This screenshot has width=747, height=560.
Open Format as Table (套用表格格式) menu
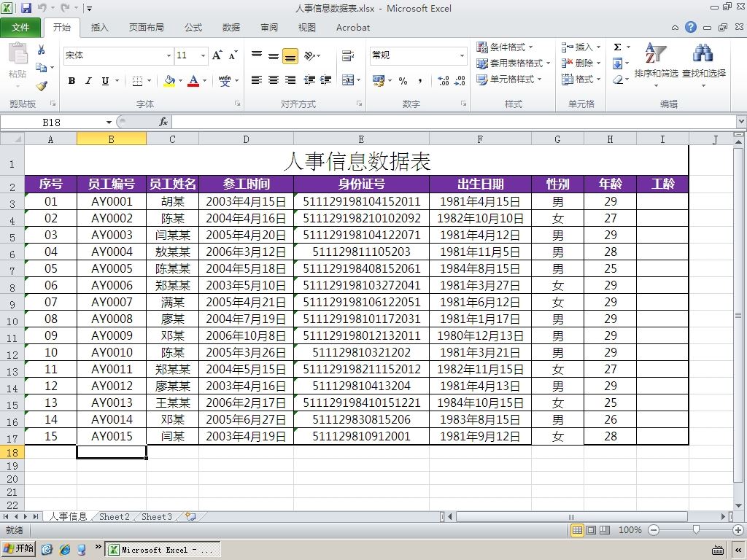pos(514,63)
